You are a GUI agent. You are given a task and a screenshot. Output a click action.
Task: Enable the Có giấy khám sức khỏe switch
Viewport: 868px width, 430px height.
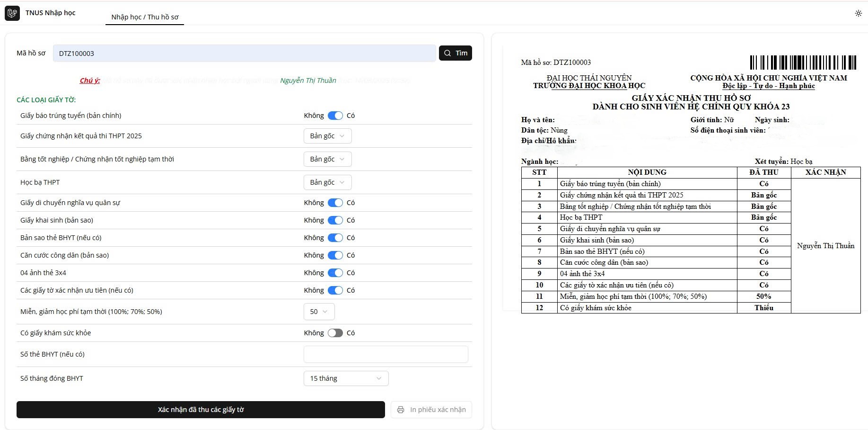point(335,333)
